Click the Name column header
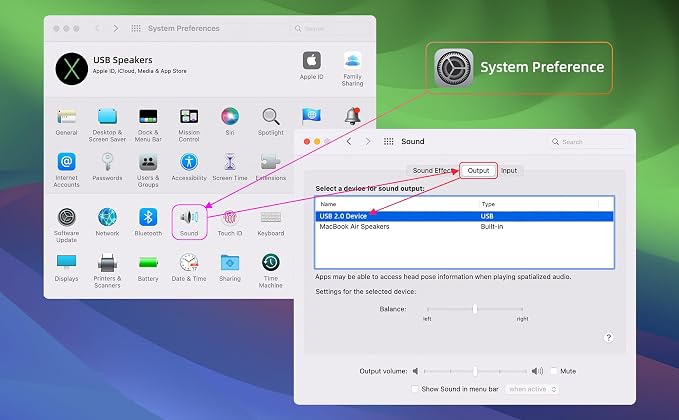The width and height of the screenshot is (679, 420). (x=328, y=204)
